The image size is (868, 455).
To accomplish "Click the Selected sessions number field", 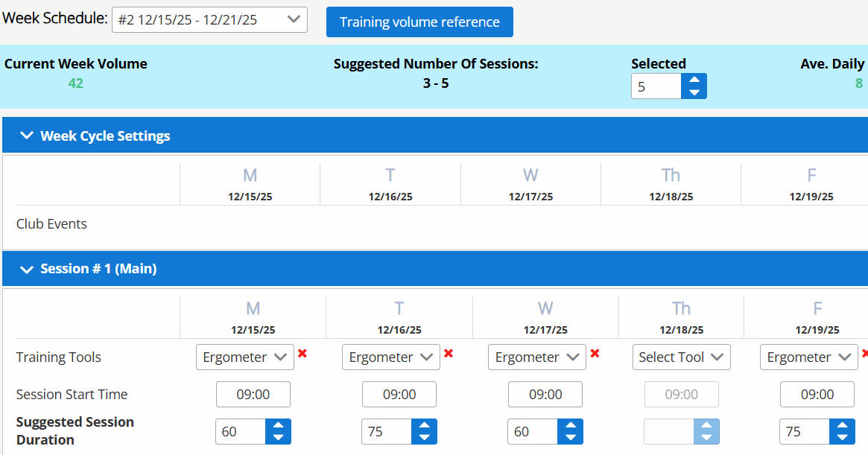I will click(x=656, y=86).
